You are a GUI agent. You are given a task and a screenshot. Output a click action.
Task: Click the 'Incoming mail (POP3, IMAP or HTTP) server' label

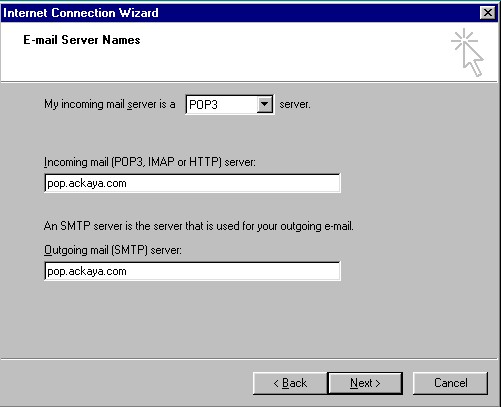(x=150, y=162)
